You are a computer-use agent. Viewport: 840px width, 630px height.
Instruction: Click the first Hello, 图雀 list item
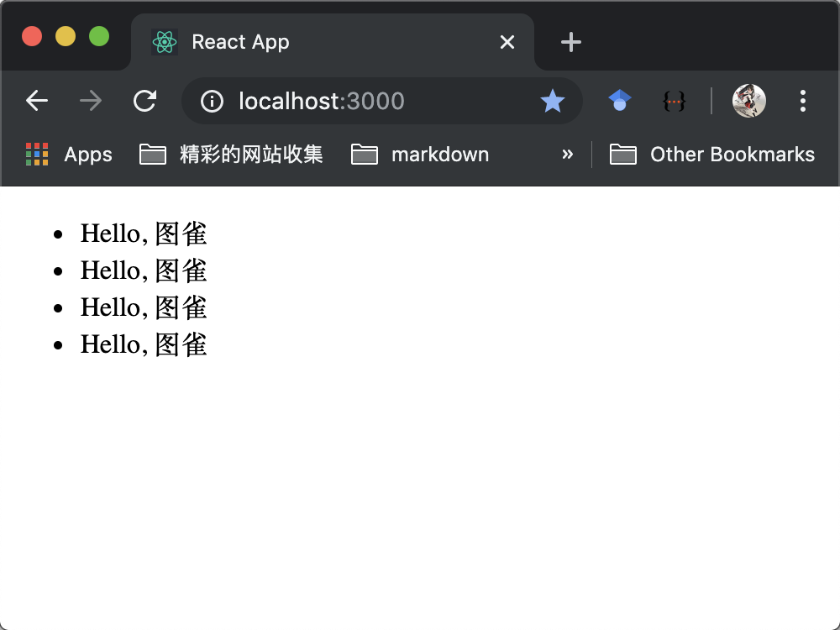(x=144, y=234)
